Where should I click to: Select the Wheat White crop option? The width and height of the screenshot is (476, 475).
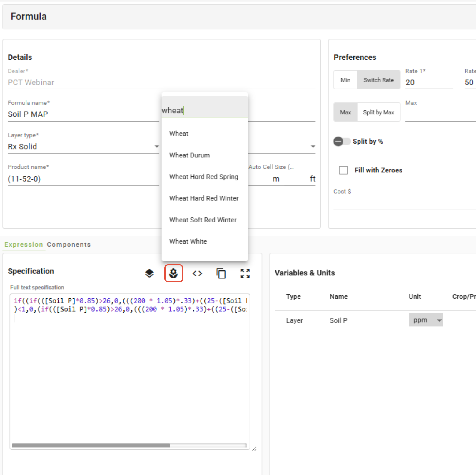[188, 241]
